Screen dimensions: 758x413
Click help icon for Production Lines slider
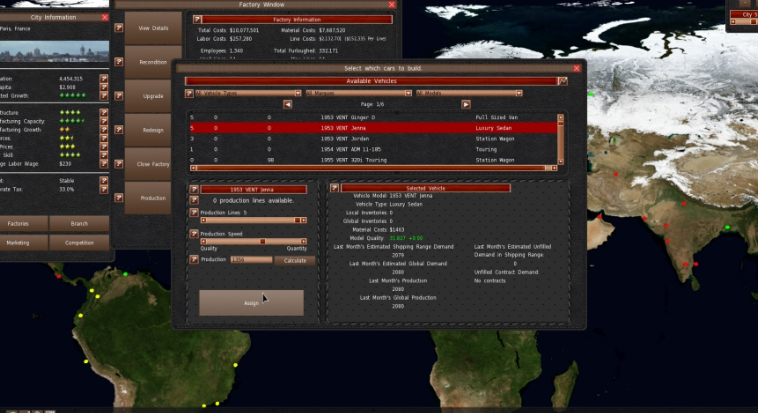(194, 213)
